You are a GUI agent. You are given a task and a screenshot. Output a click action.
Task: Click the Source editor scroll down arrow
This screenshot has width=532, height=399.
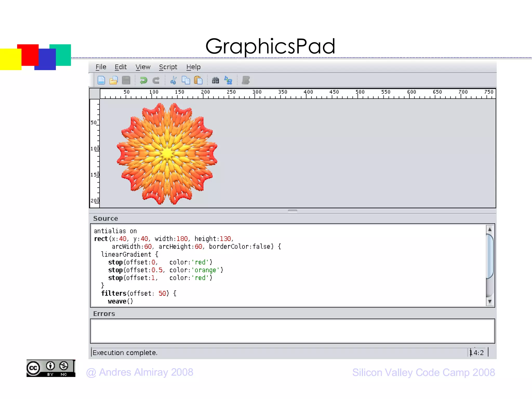(490, 302)
